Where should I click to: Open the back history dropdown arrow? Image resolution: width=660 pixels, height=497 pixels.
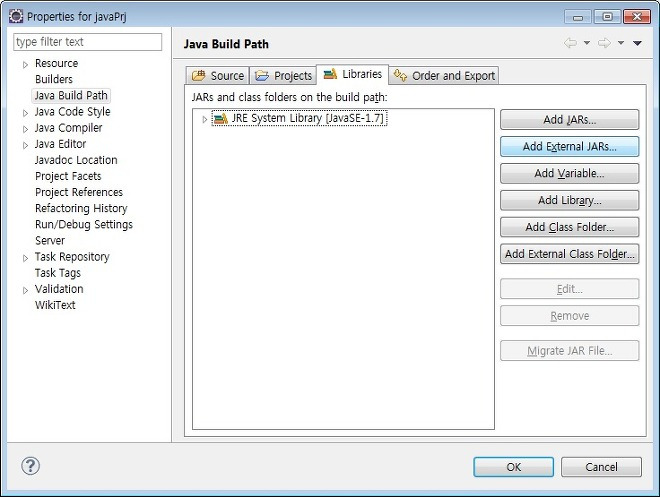point(587,43)
